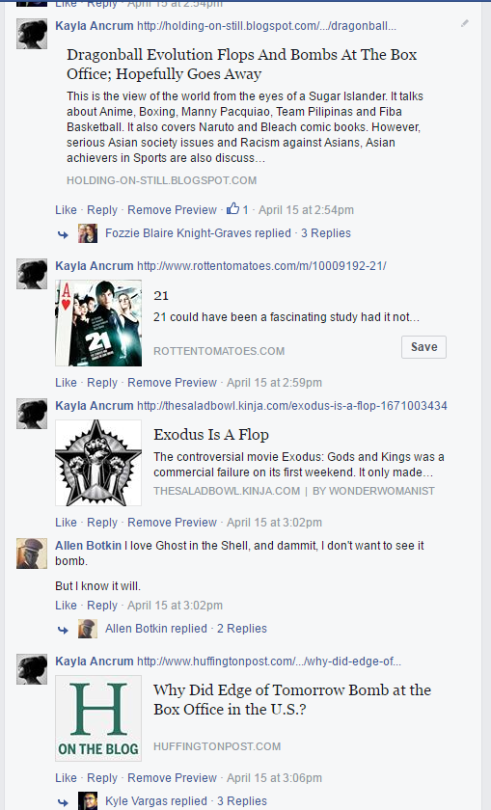The height and width of the screenshot is (810, 491).
Task: Open the rottentomatoes.com 21 URL
Action: pyautogui.click(x=262, y=266)
